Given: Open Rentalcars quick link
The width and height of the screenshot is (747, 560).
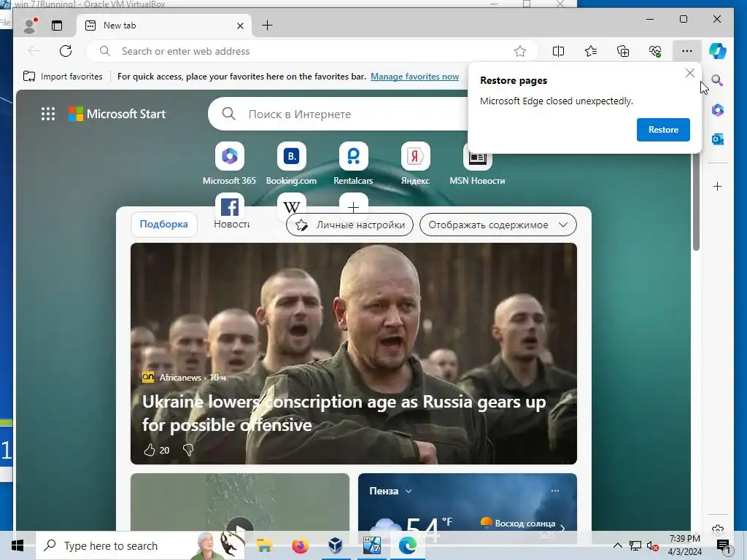Looking at the screenshot, I should click(353, 163).
